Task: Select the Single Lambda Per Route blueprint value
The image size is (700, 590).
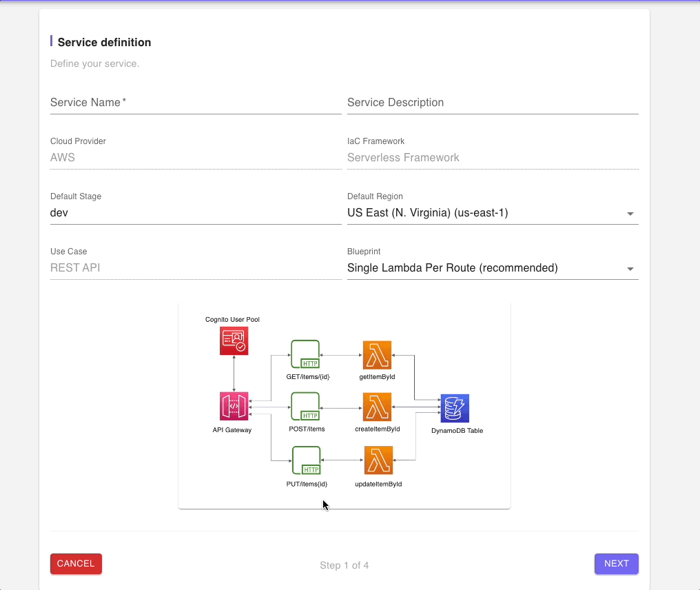Action: pyautogui.click(x=453, y=268)
